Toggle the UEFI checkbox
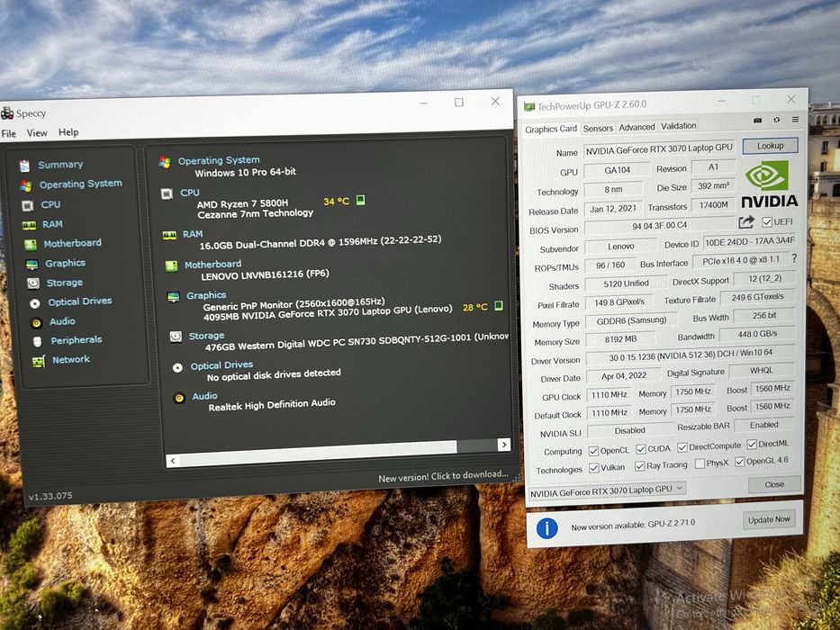The width and height of the screenshot is (840, 630). pyautogui.click(x=767, y=221)
